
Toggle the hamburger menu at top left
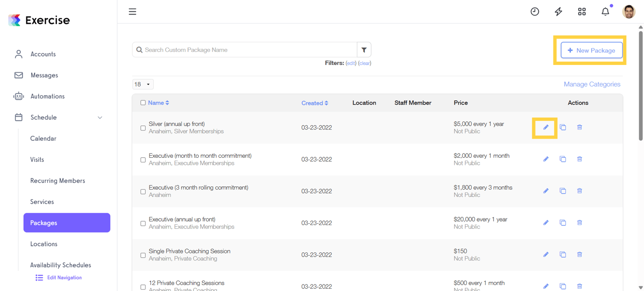(132, 11)
